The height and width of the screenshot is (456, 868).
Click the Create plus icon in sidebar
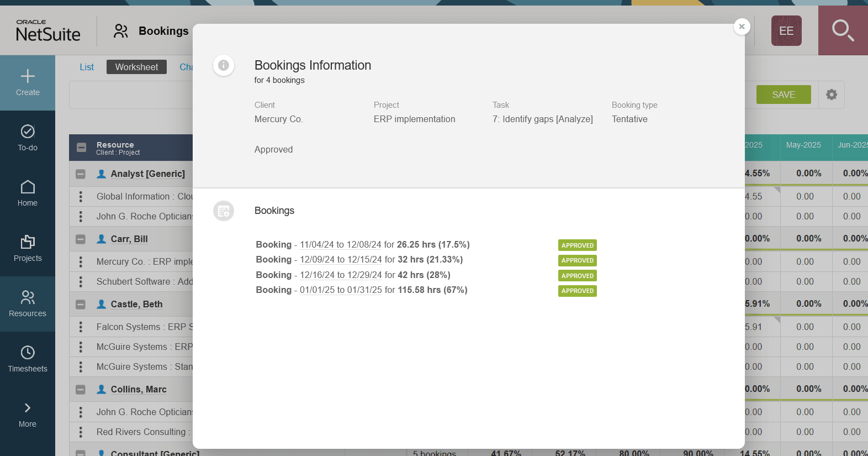coord(28,76)
